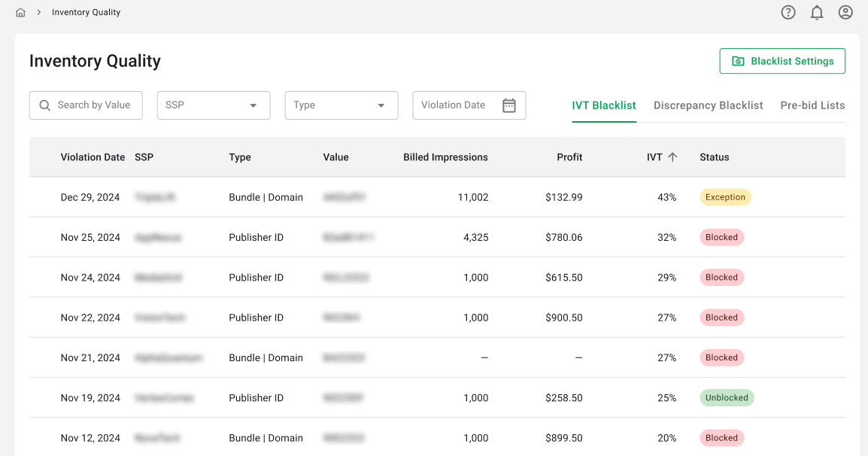Click the calendar icon in Violation Date
Screen dimensions: 868x456
(x=509, y=105)
